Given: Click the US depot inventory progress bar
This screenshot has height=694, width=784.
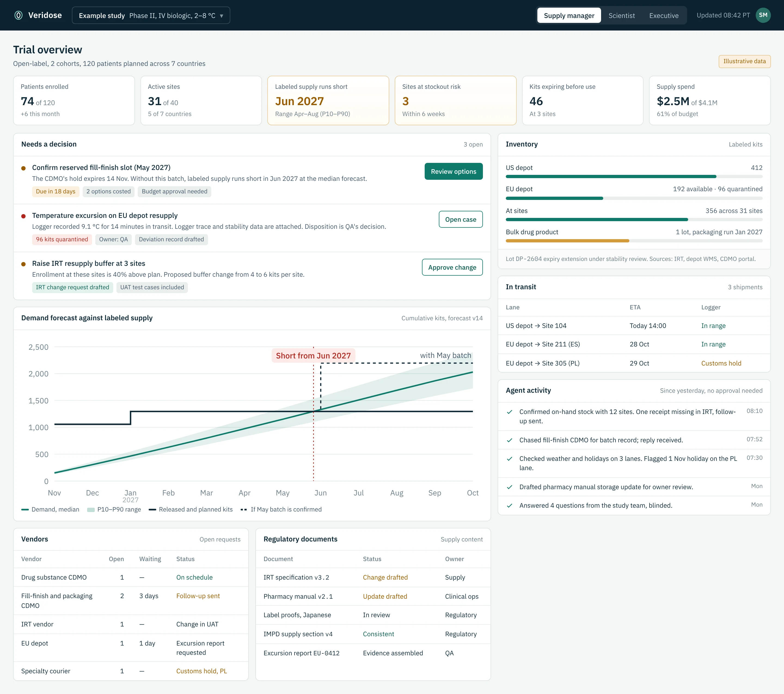Looking at the screenshot, I should (x=634, y=176).
